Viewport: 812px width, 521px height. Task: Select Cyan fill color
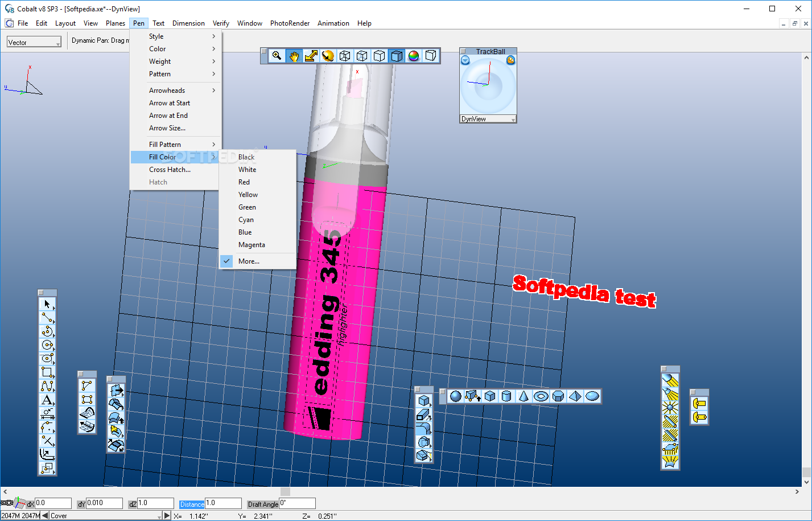(x=258, y=220)
